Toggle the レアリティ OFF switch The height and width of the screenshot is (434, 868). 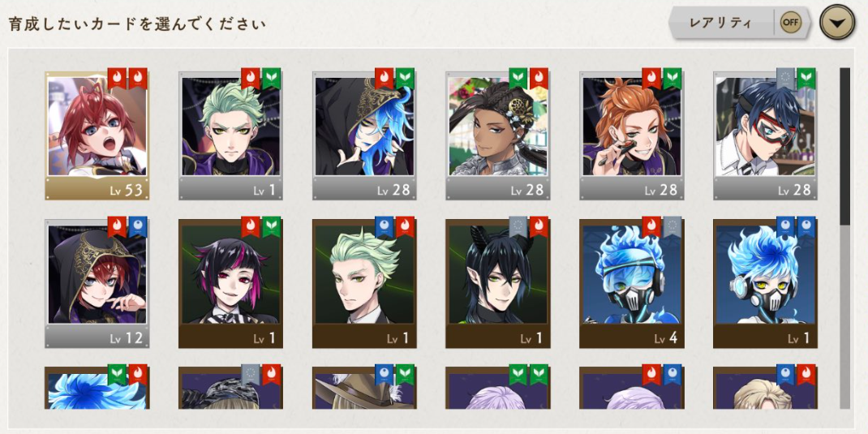pyautogui.click(x=790, y=24)
